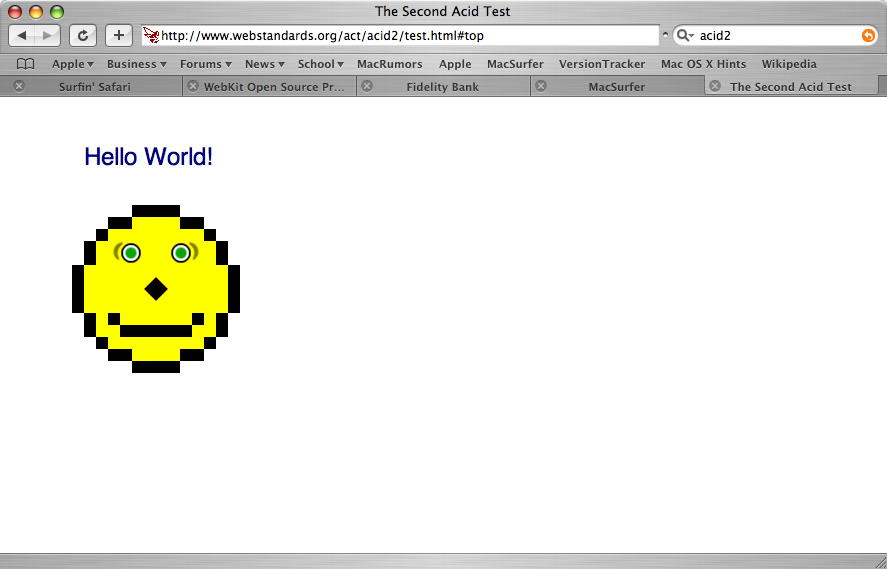Image resolution: width=887 pixels, height=569 pixels.
Task: Expand the Forums bookmarks folder
Action: 205,64
